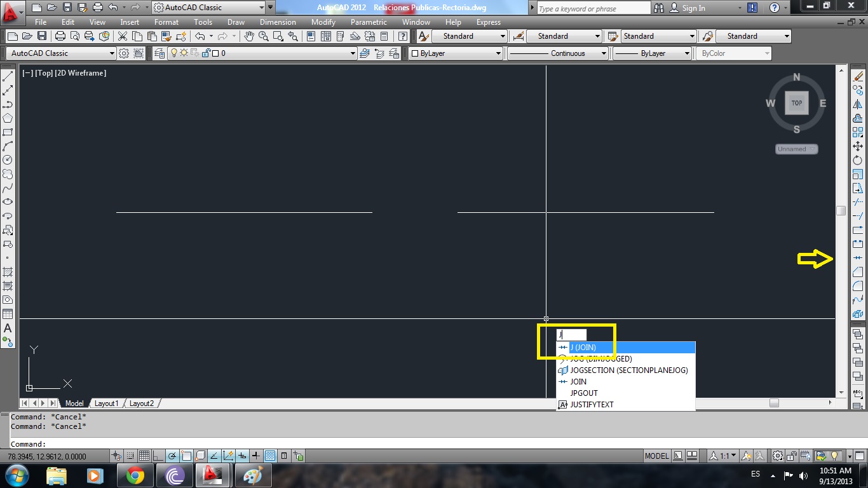Image resolution: width=868 pixels, height=488 pixels.
Task: Open the Modify menu
Action: tap(323, 22)
